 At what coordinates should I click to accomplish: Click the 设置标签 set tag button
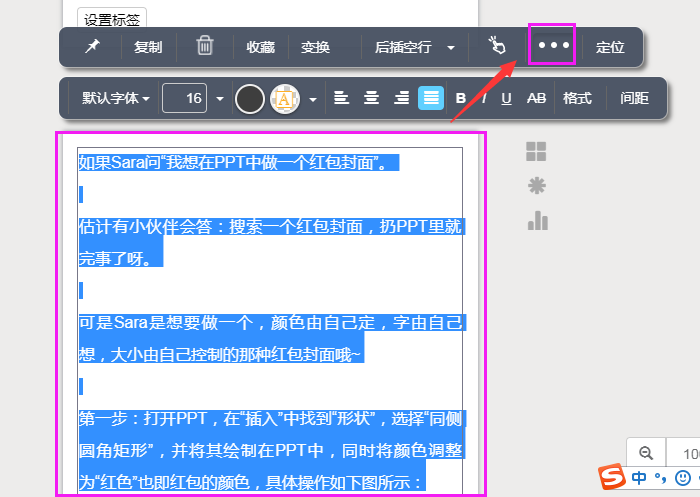112,18
